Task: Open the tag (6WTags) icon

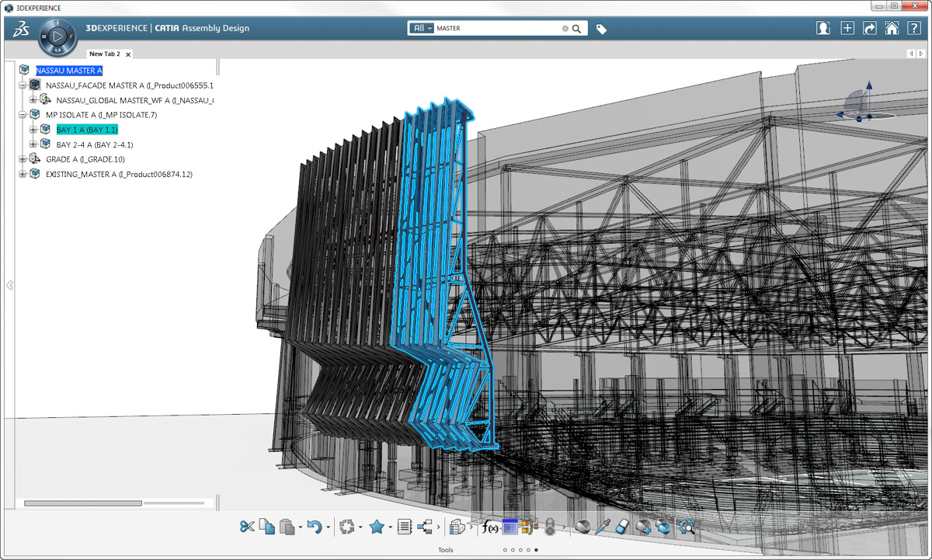Action: pos(601,29)
